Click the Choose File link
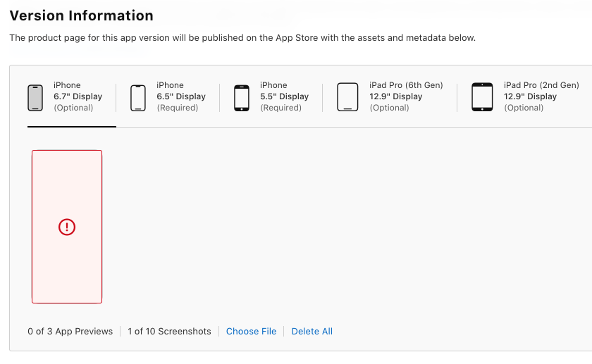The height and width of the screenshot is (364, 592). tap(251, 332)
